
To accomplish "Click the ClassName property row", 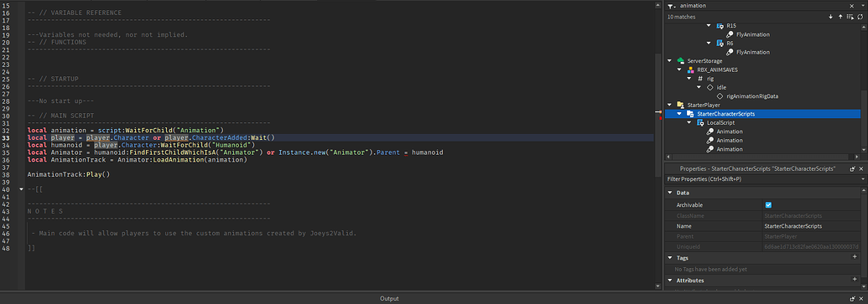I will point(761,215).
